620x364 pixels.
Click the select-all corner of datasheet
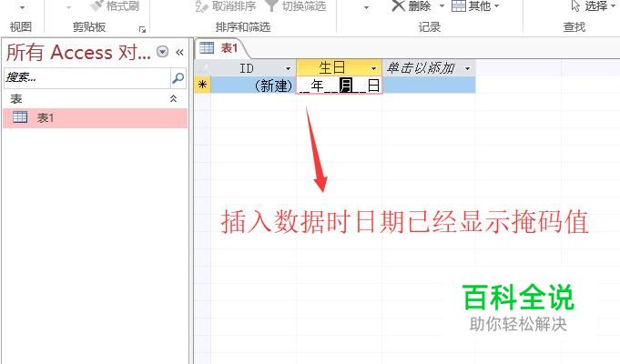coord(202,68)
